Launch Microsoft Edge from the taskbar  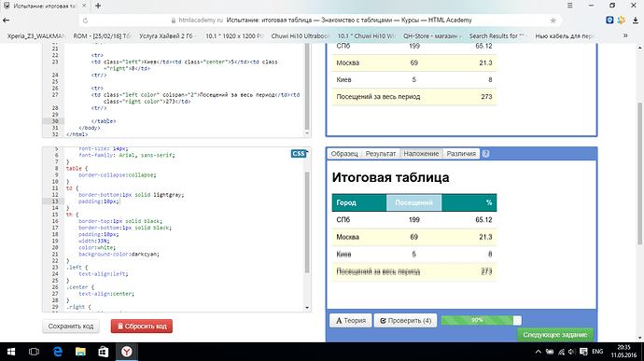pyautogui.click(x=58, y=352)
